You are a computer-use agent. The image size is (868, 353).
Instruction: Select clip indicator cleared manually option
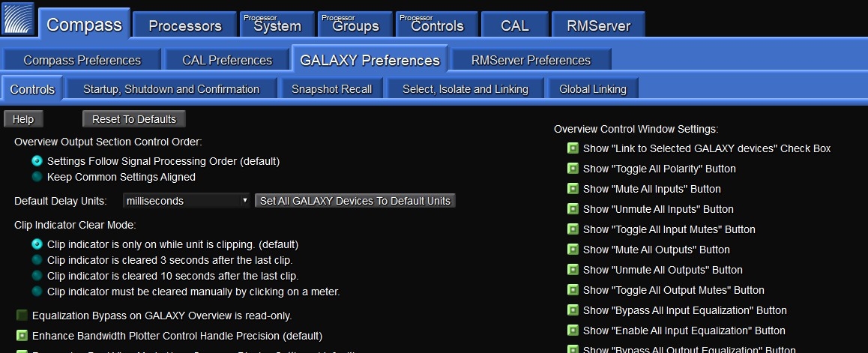[37, 292]
